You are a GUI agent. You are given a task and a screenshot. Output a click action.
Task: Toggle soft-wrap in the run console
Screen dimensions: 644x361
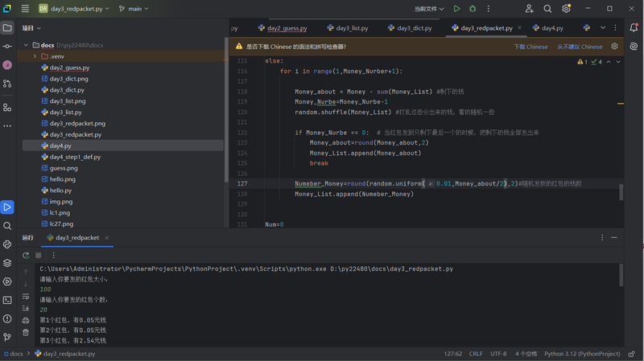(26, 296)
